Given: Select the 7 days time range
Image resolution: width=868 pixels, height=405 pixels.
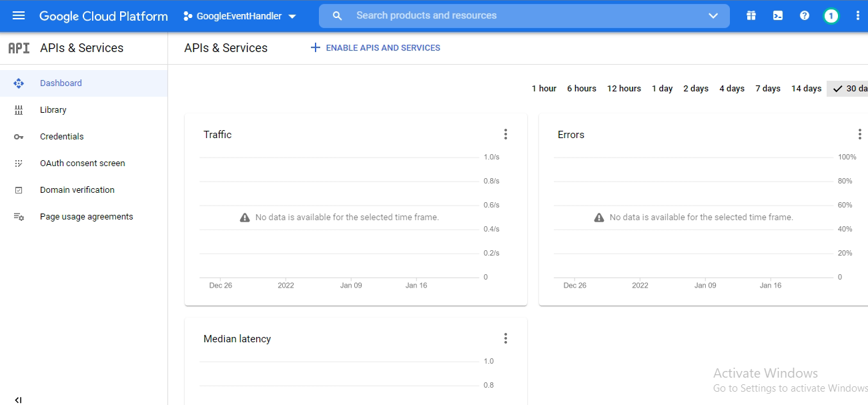Looking at the screenshot, I should click(x=768, y=89).
